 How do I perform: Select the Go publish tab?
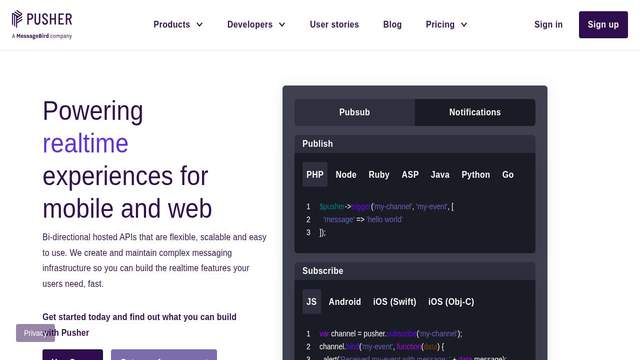[x=508, y=175]
